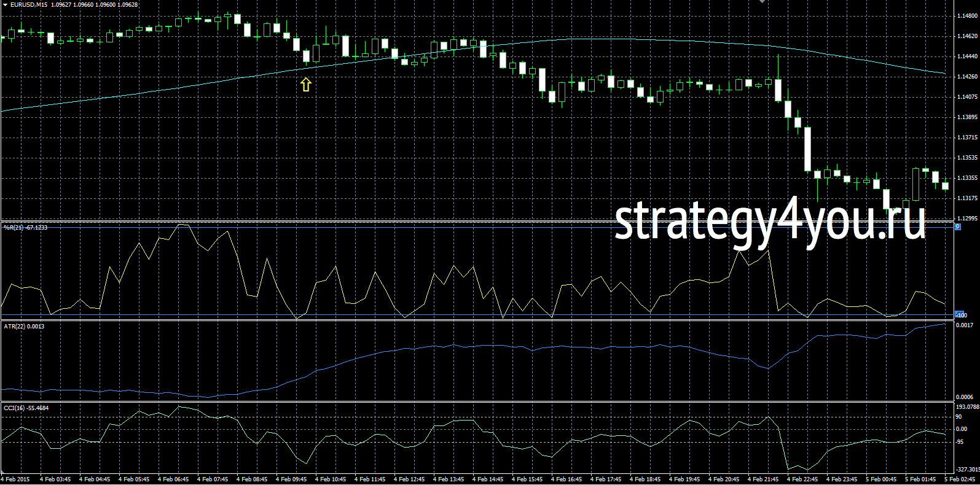
Task: Click the 1.14800 price on the scale
Action: click(x=966, y=17)
